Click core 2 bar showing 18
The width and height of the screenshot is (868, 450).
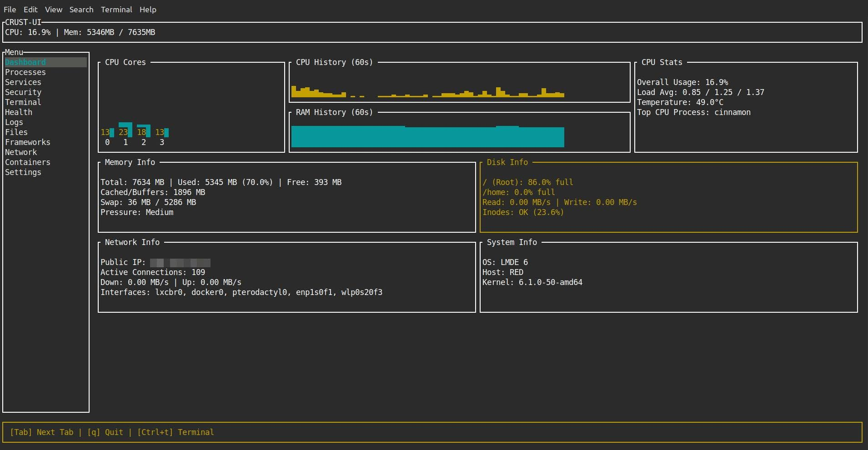click(144, 131)
